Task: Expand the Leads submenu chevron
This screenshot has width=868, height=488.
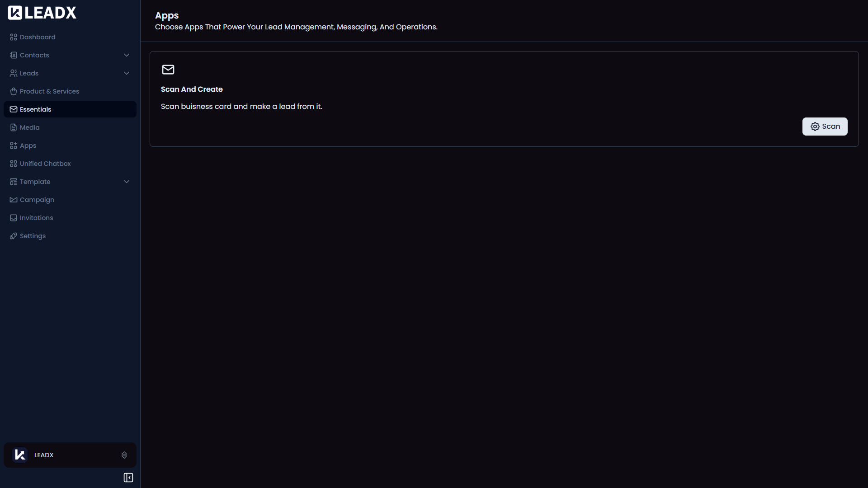Action: coord(127,73)
